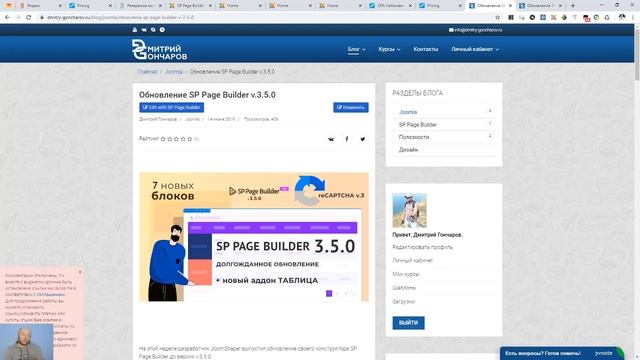Click the user profile photo in sidebar
Image resolution: width=640 pixels, height=360 pixels.
pyautogui.click(x=409, y=210)
